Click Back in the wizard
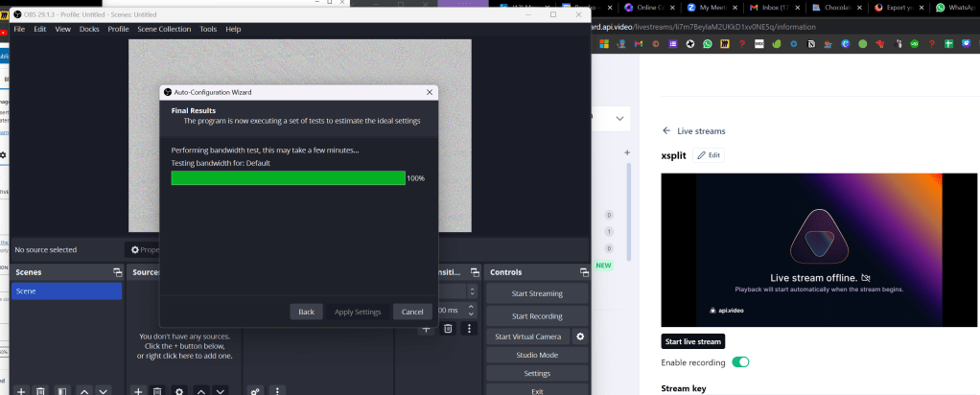 (306, 312)
